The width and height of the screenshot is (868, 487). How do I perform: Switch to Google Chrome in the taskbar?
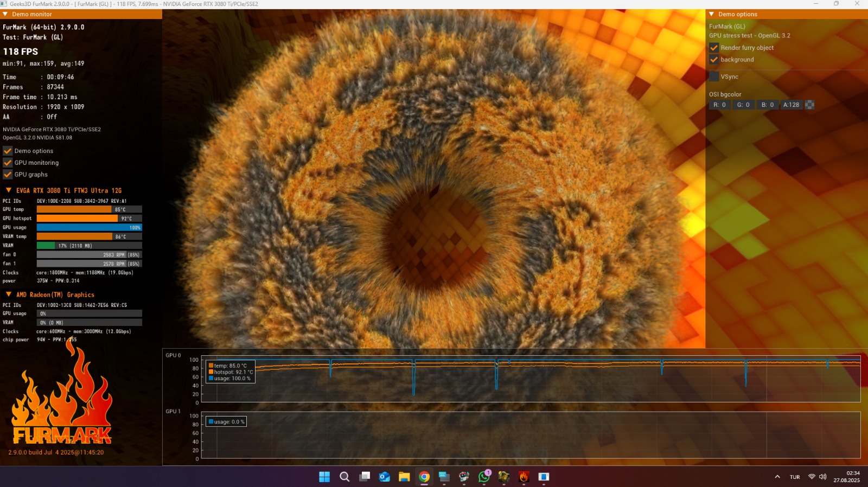pos(424,477)
